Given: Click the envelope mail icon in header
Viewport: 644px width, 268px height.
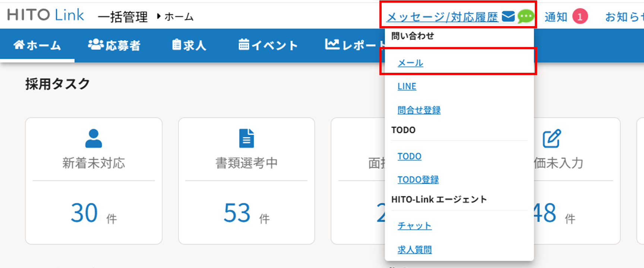Looking at the screenshot, I should coord(508,16).
